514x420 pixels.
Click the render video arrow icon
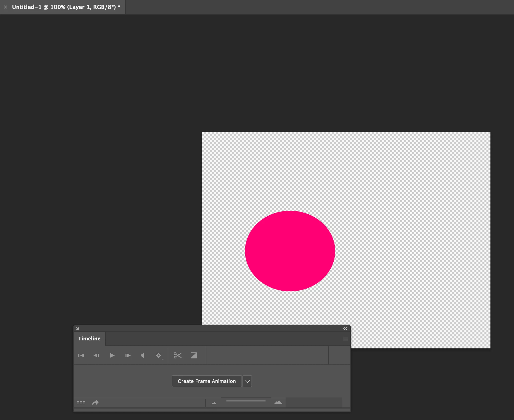click(x=95, y=402)
